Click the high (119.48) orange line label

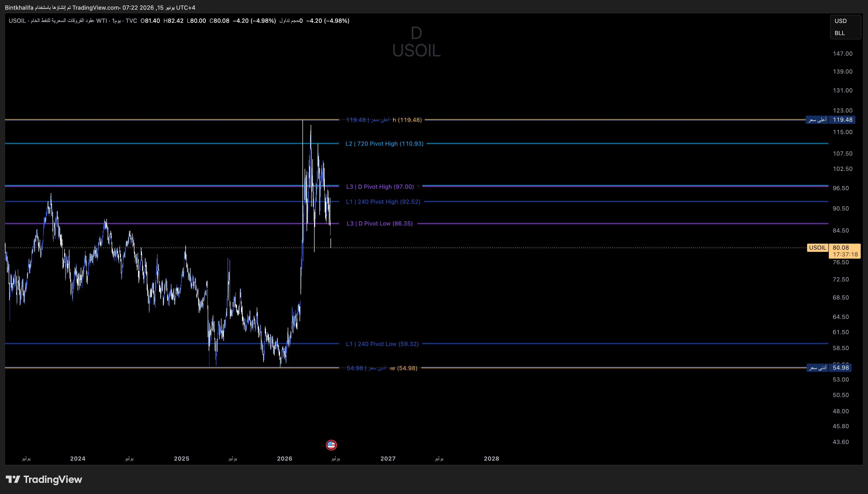[407, 120]
